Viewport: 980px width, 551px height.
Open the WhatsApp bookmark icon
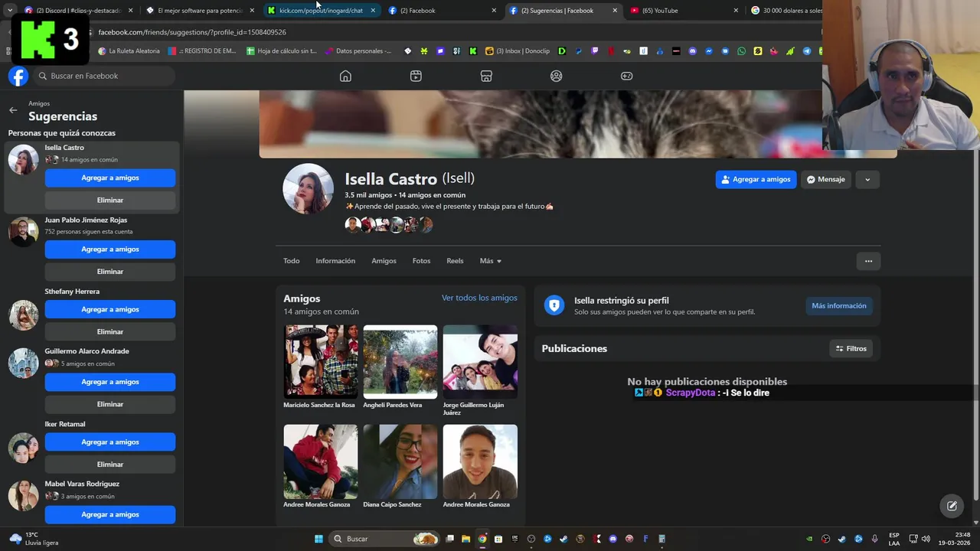[x=741, y=51]
